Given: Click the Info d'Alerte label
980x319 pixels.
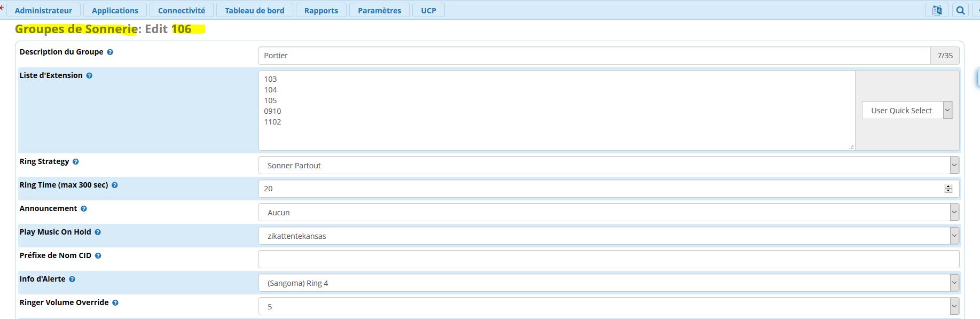Looking at the screenshot, I should click(43, 279).
